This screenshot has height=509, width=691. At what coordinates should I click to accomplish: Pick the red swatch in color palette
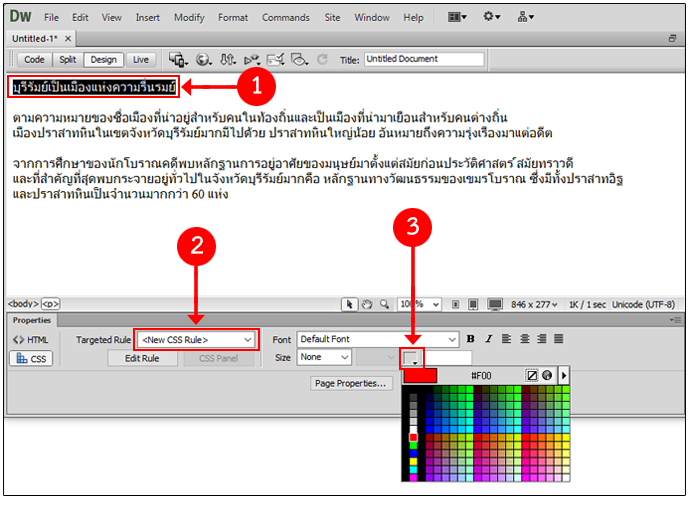click(x=413, y=437)
